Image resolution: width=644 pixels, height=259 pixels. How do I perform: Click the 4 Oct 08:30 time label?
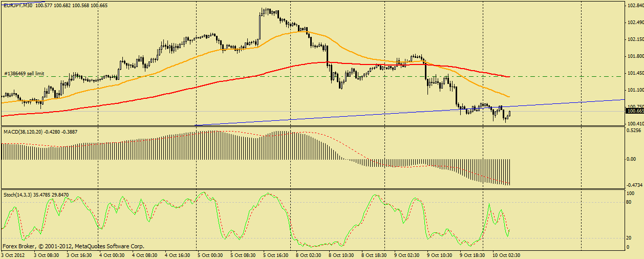(144, 254)
